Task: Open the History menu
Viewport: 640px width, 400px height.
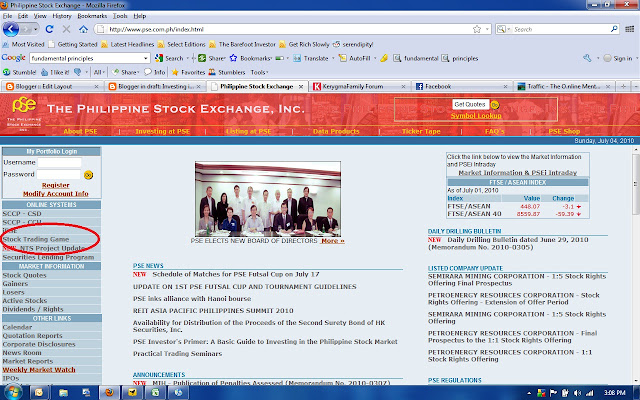Action: pos(62,16)
